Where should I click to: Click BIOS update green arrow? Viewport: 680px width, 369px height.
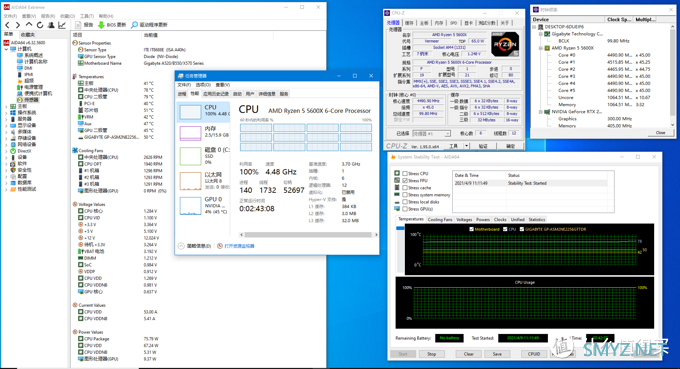coord(101,25)
